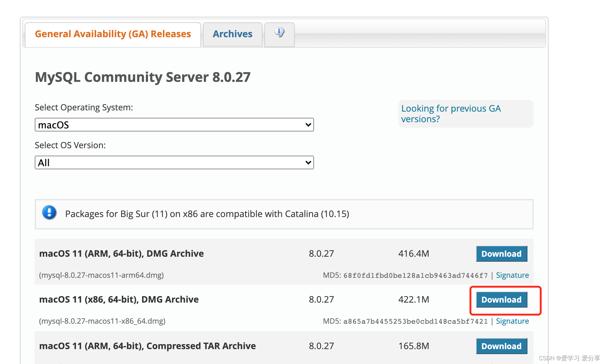Image resolution: width=605 pixels, height=364 pixels.
Task: Click macOS 11 (x86, 64-bit), DMG Archive title
Action: [119, 300]
